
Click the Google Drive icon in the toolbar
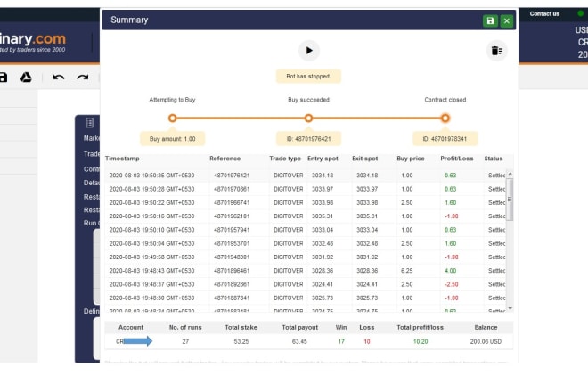tap(26, 78)
